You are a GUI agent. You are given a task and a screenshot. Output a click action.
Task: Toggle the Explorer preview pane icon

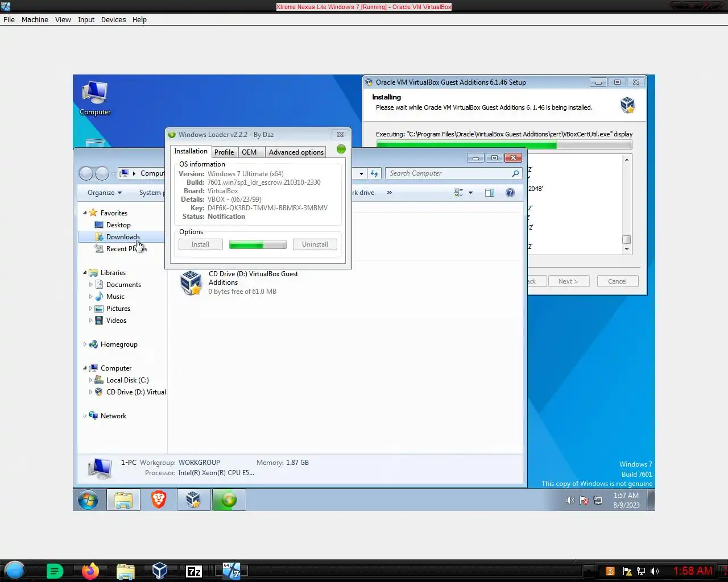click(x=490, y=193)
